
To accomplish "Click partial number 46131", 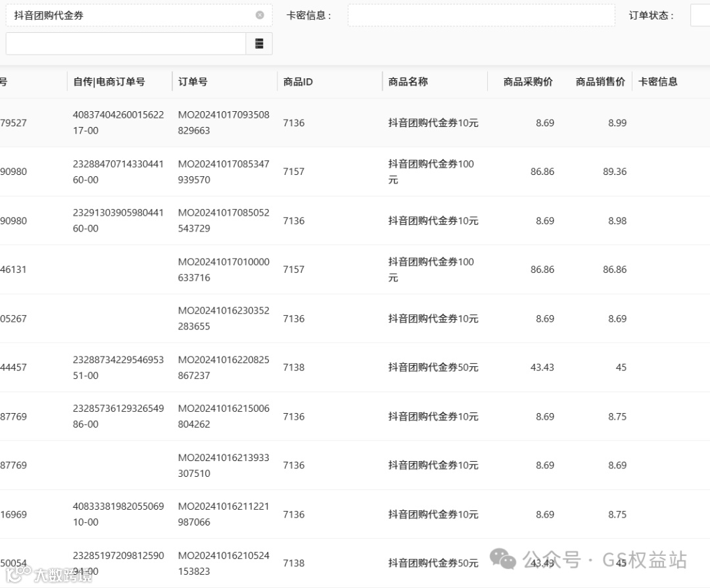I will pyautogui.click(x=13, y=270).
